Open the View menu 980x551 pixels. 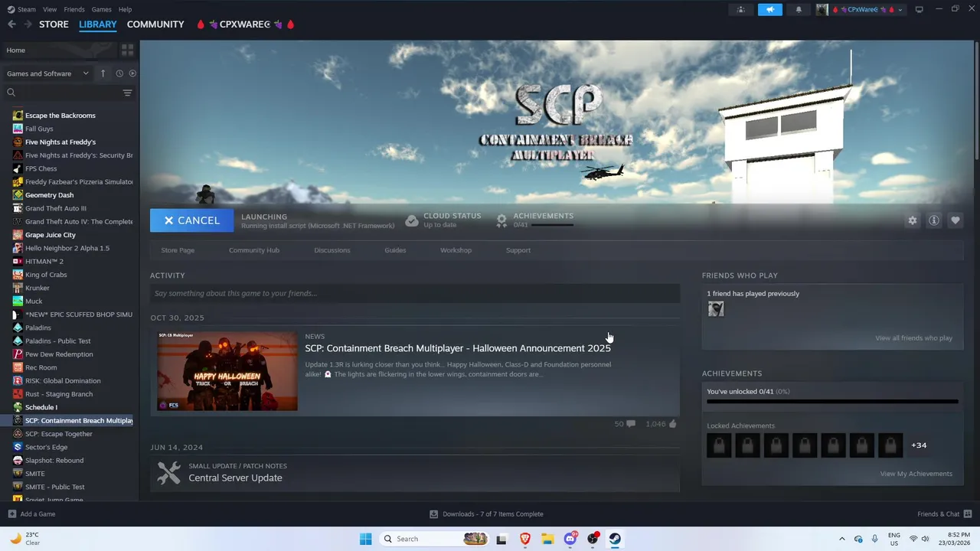[x=50, y=9]
